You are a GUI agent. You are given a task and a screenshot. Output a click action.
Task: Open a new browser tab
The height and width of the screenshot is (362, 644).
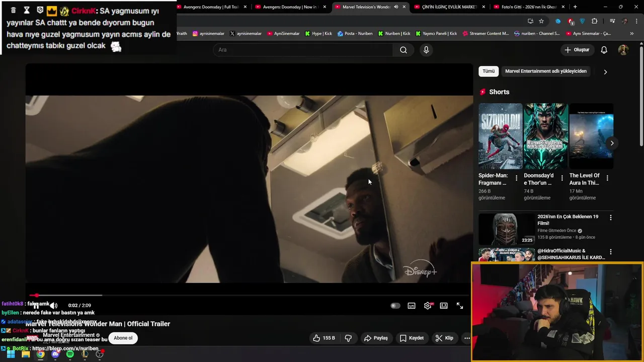coord(575,7)
